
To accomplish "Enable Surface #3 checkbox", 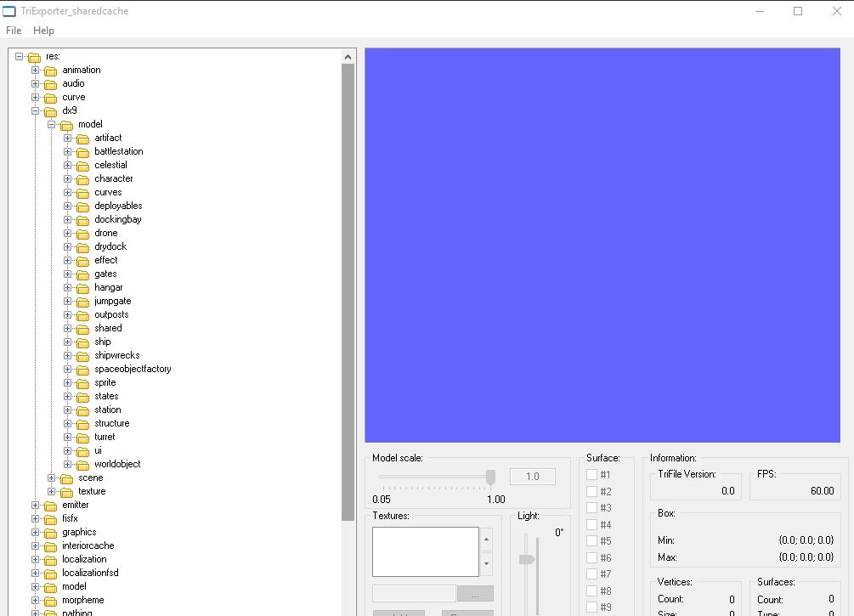I will pos(591,507).
